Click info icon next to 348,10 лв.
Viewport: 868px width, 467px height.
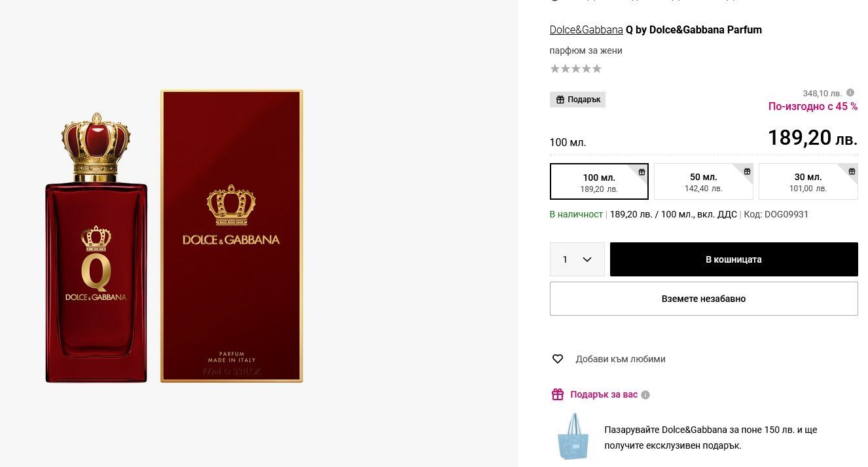[850, 93]
